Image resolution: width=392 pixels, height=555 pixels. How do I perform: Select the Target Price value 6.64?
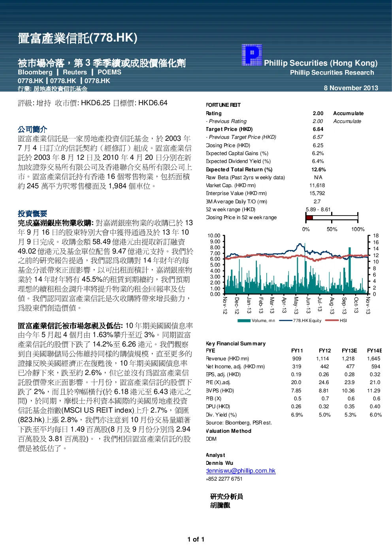[x=318, y=129]
